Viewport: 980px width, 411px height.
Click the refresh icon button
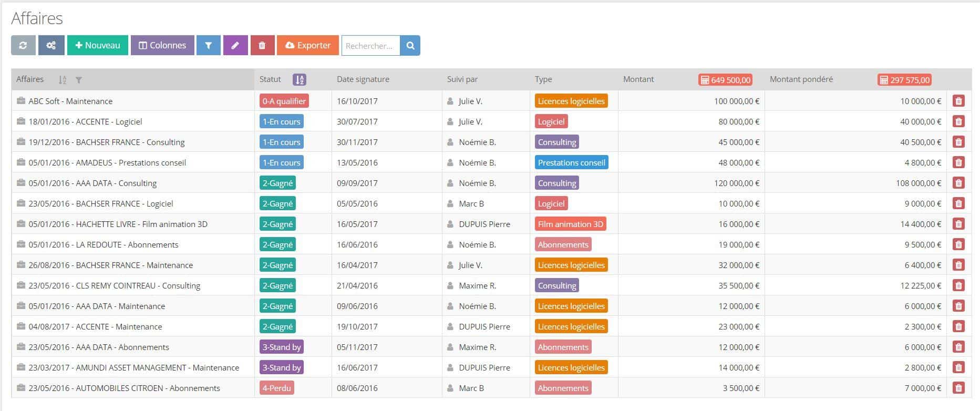[23, 46]
